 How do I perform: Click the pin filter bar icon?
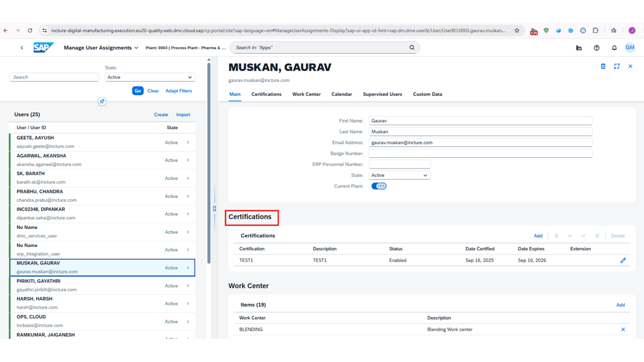[102, 101]
